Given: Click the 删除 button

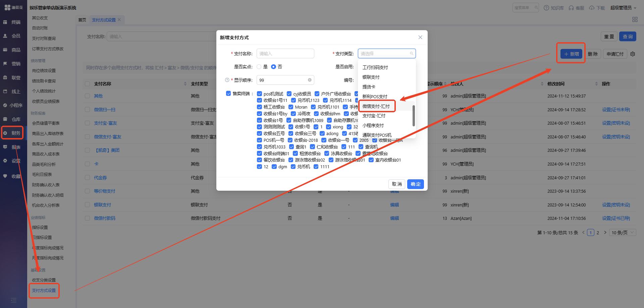Looking at the screenshot, I should click(x=593, y=54).
